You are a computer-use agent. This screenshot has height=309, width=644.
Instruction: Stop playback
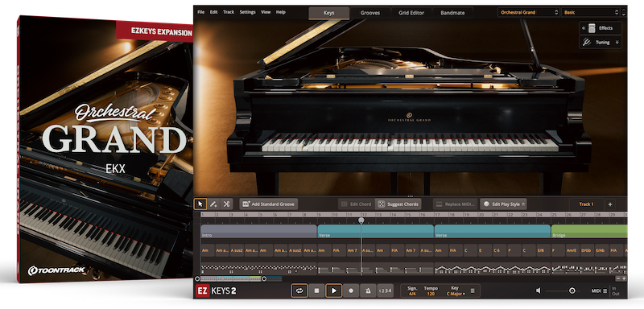click(x=316, y=290)
